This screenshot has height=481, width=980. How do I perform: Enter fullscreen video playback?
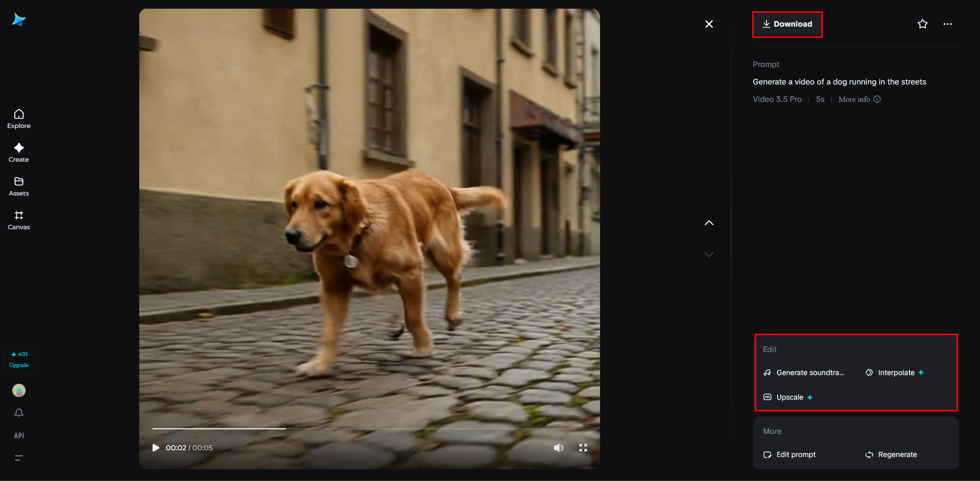583,447
